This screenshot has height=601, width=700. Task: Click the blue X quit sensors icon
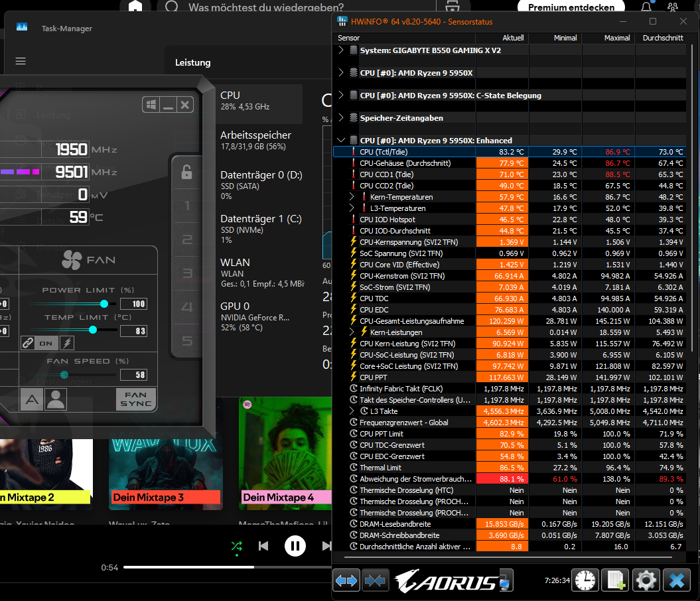[676, 580]
